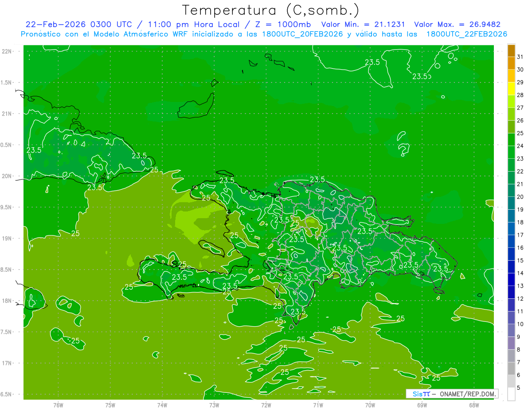This screenshot has width=532, height=411.
Task: Click the 72W longitude axis label
Action: (266, 405)
